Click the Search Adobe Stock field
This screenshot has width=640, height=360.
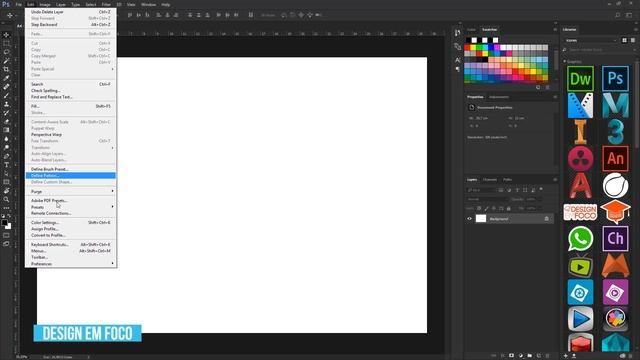(x=599, y=50)
